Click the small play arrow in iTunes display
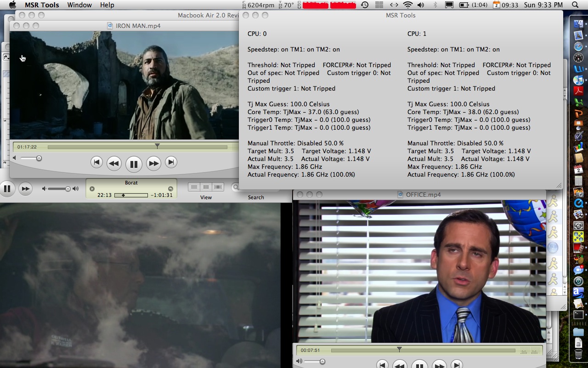Screen dimensions: 588x368 pyautogui.click(x=92, y=189)
